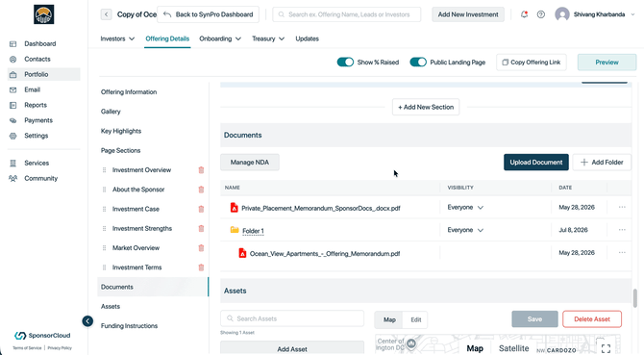Click the Search Assets input field
This screenshot has height=355, width=644.
tap(292, 318)
